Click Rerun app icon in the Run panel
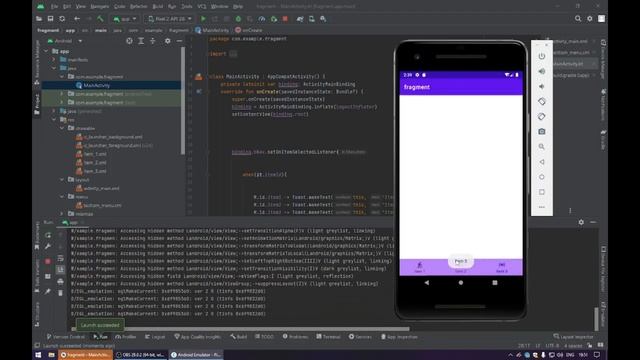The image size is (640, 360). pyautogui.click(x=48, y=235)
